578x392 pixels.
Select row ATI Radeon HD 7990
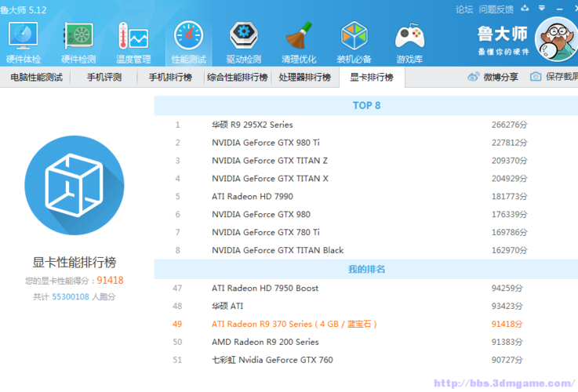pos(366,196)
